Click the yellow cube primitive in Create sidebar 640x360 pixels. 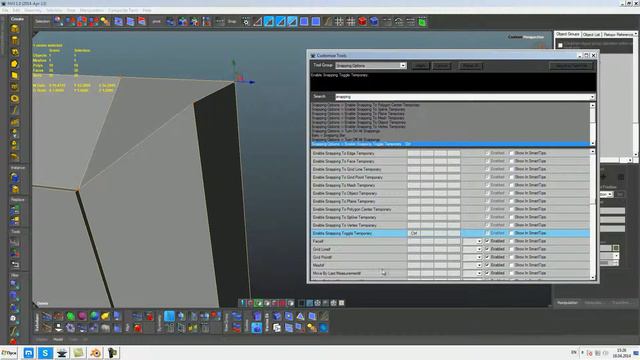(x=15, y=29)
